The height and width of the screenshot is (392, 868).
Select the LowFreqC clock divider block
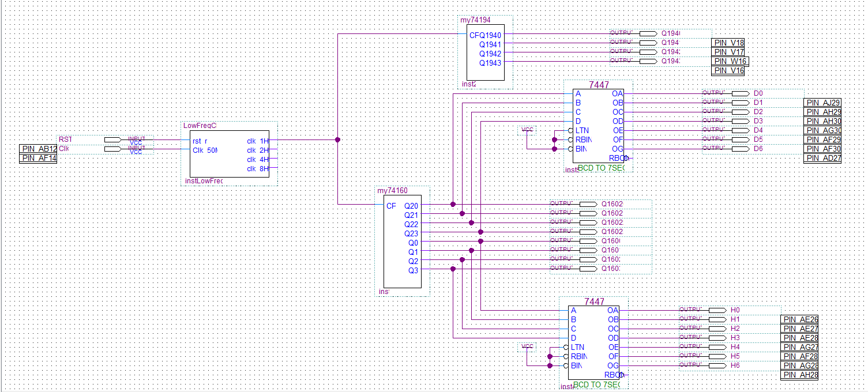(230, 154)
